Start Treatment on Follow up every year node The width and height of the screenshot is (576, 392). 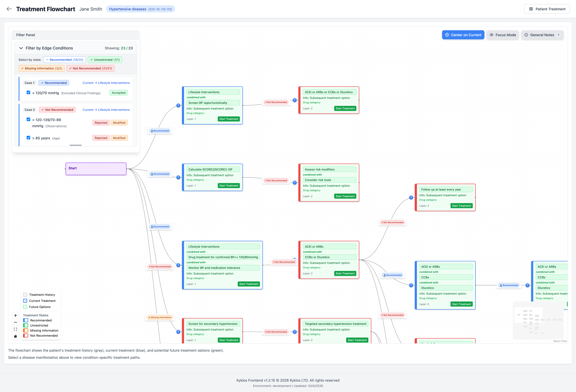[x=461, y=206]
